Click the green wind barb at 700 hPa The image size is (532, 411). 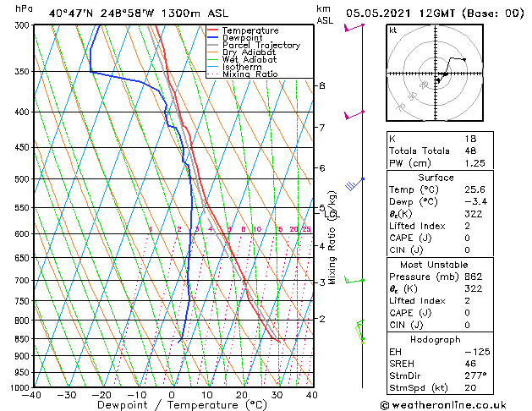click(354, 280)
